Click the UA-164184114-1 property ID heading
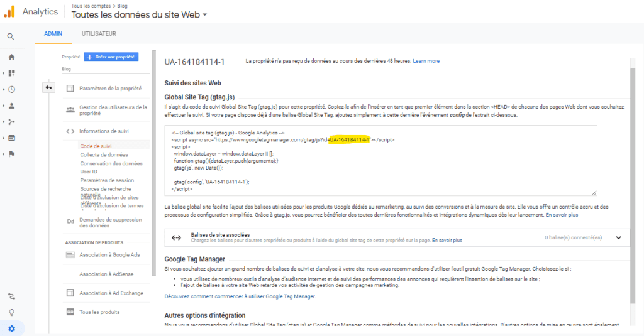This screenshot has width=644, height=336. 195,62
